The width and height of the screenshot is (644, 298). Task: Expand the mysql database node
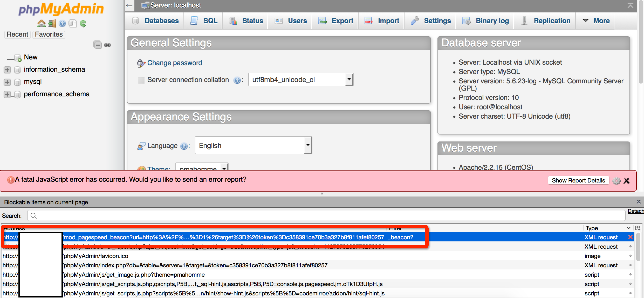[7, 82]
